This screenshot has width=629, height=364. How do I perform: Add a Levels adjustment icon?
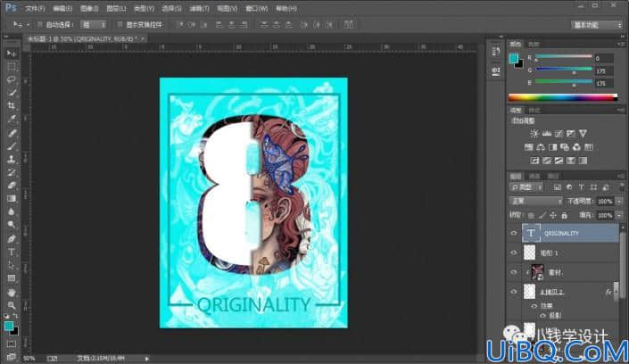546,134
